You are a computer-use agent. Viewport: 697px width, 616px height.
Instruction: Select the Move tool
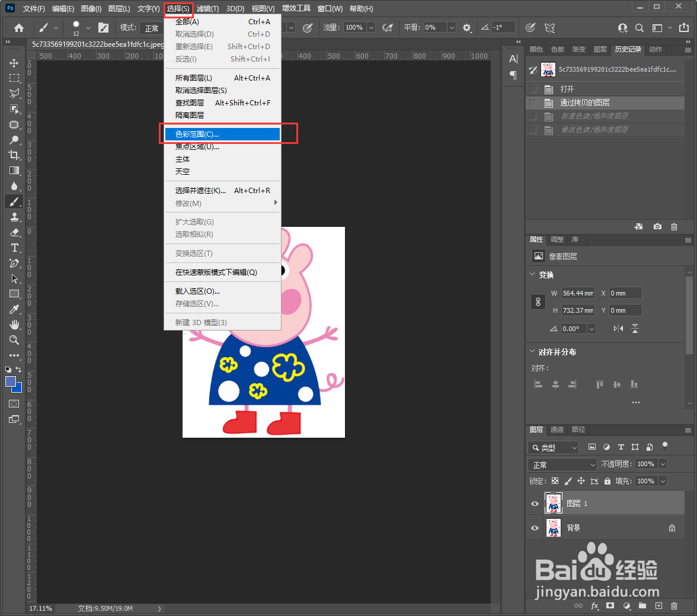click(x=14, y=63)
